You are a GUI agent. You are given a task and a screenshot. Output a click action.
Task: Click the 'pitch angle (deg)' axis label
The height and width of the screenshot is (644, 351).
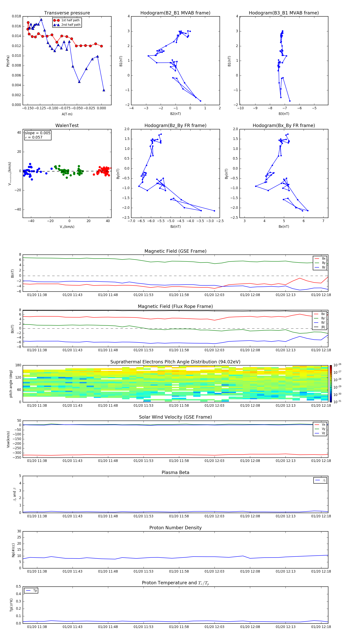pos(11,384)
